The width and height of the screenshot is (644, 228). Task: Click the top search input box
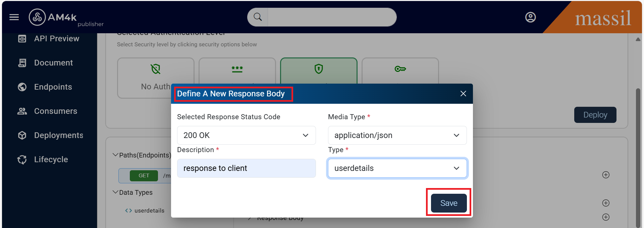[x=331, y=17]
